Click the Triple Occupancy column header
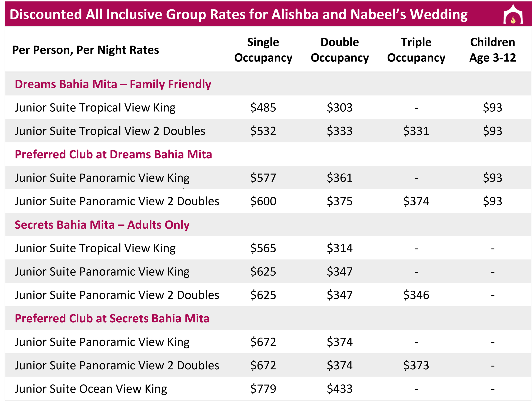The height and width of the screenshot is (404, 532). click(x=416, y=50)
